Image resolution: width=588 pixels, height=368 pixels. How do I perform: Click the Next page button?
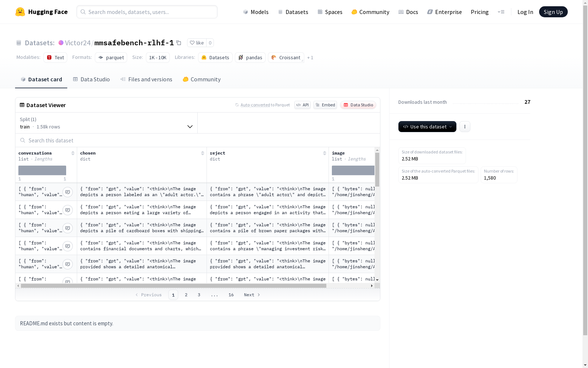(252, 295)
